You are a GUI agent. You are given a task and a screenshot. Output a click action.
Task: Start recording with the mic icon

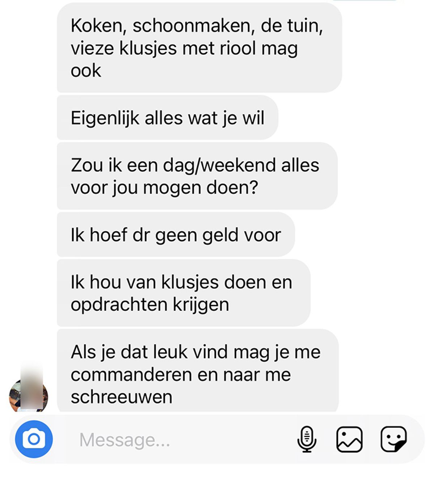point(307,439)
